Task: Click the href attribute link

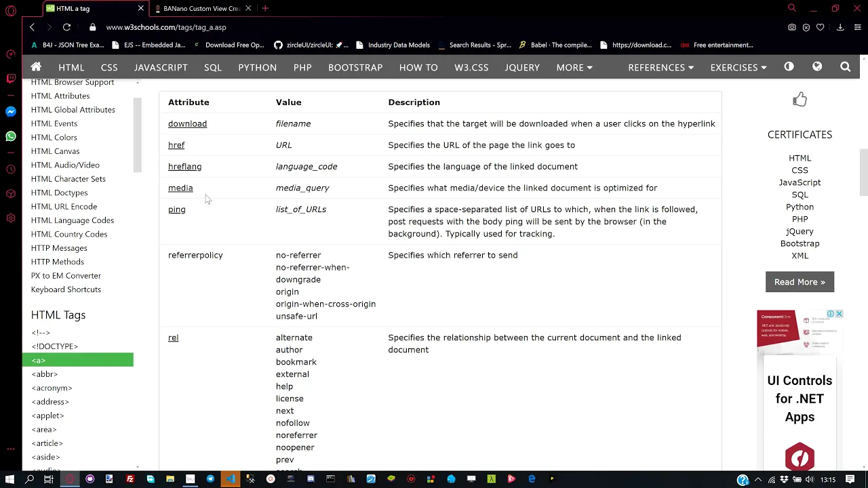Action: (176, 145)
